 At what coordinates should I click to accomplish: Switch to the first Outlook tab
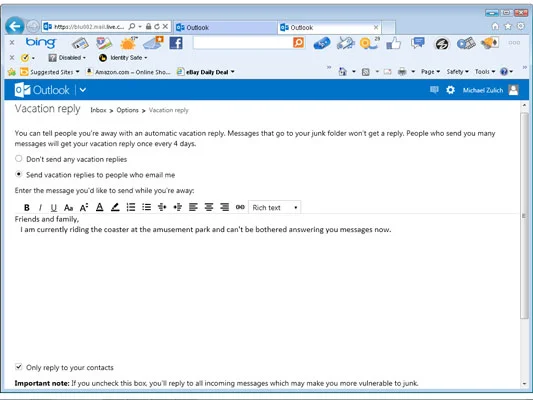[226, 28]
